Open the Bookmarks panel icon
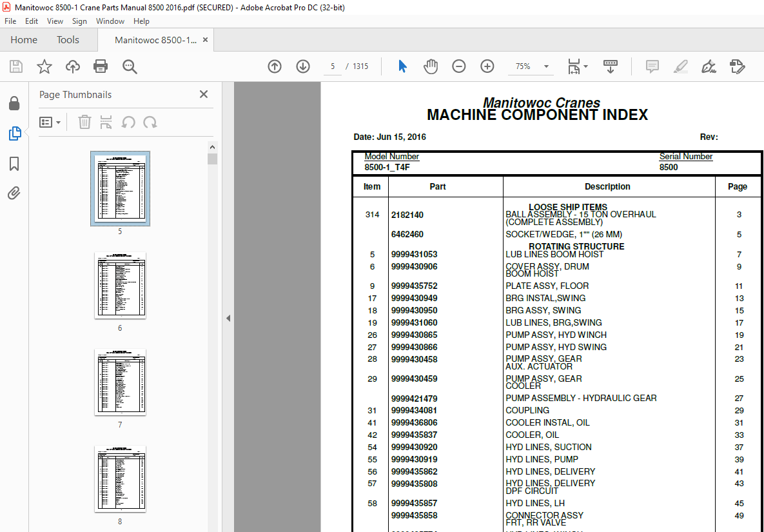The width and height of the screenshot is (764, 532). click(x=14, y=164)
